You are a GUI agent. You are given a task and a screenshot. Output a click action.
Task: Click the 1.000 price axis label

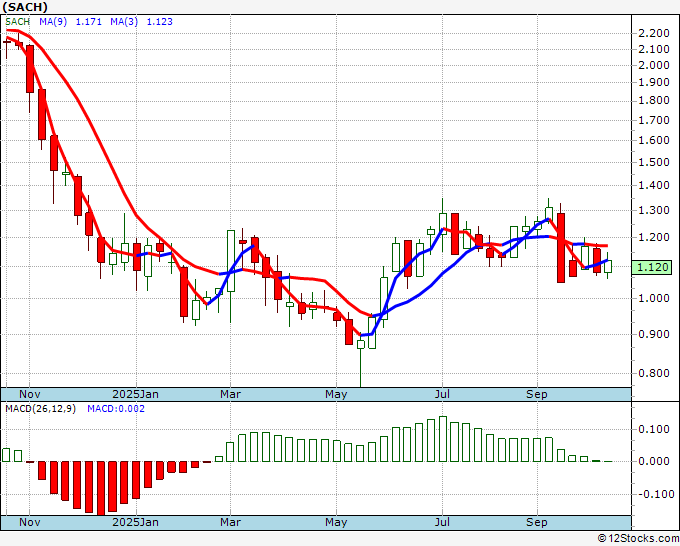coord(654,298)
